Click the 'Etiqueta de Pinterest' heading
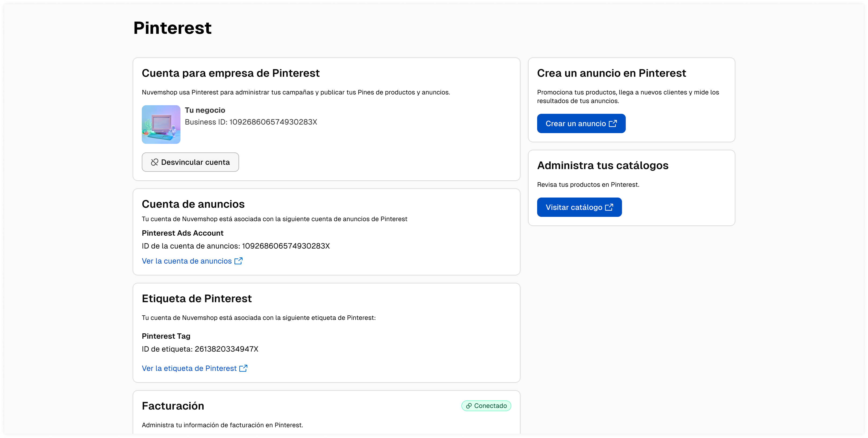The image size is (868, 438). (x=196, y=299)
